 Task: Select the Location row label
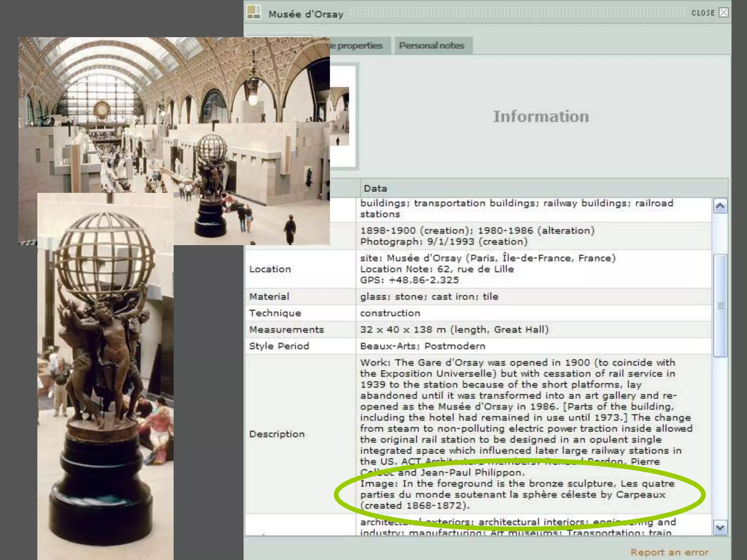pyautogui.click(x=270, y=269)
